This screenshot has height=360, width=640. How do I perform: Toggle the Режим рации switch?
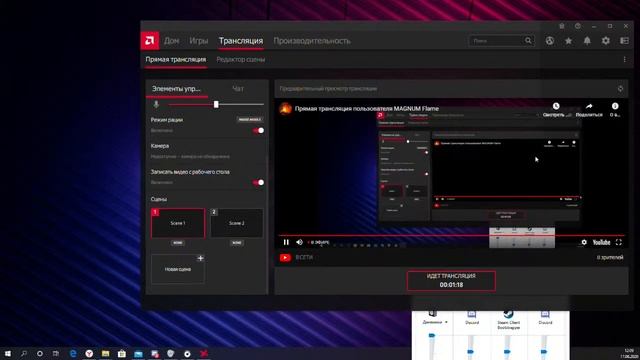click(258, 131)
